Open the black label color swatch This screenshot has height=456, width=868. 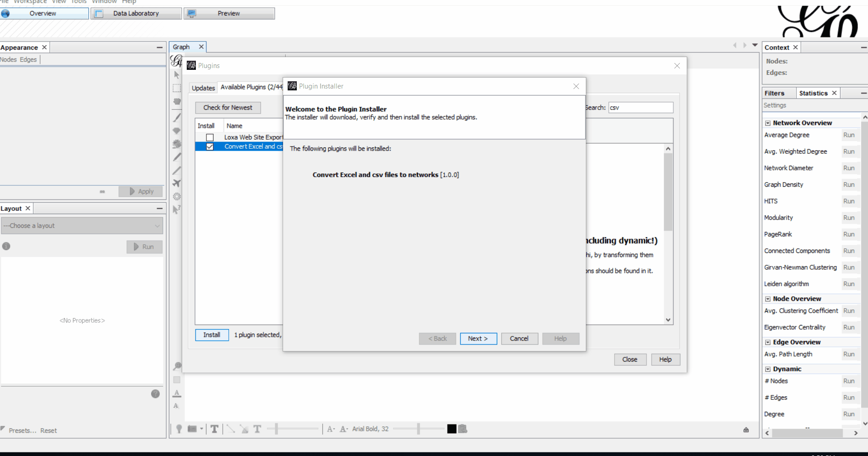click(452, 429)
